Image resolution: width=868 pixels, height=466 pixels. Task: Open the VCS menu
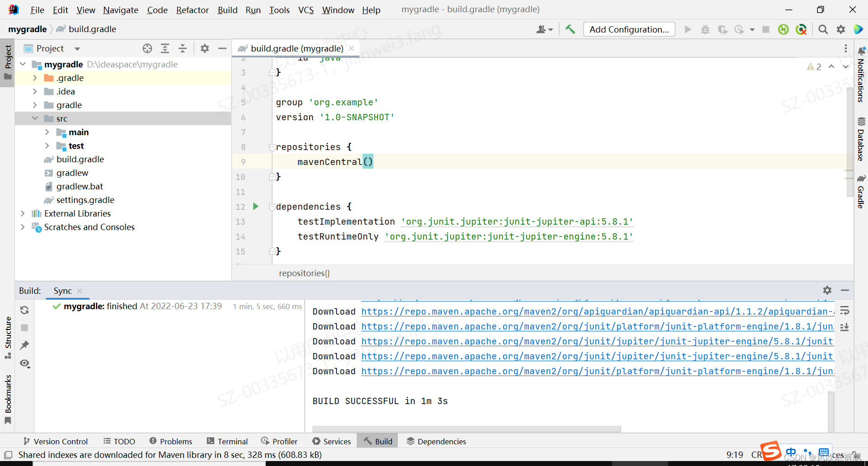coord(306,10)
